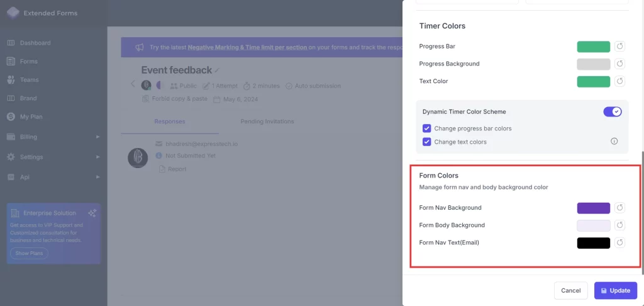Click the Forbid copy & paste label

[179, 99]
